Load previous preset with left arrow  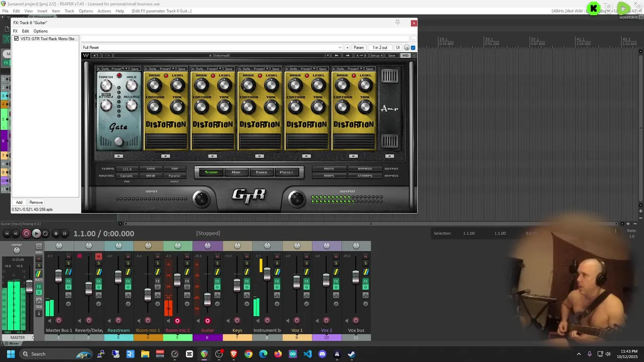(x=337, y=55)
